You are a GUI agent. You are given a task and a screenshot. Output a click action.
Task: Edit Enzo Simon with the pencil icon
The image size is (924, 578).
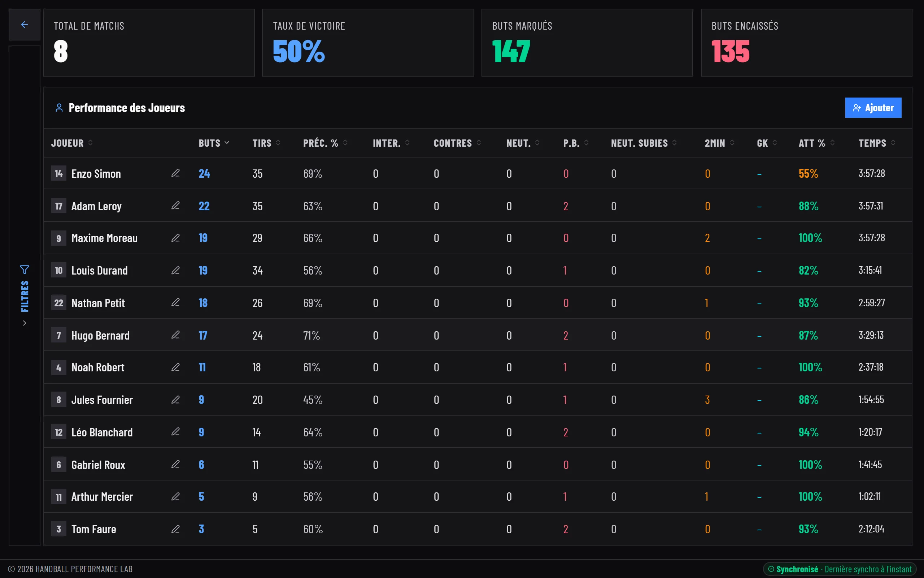point(175,173)
